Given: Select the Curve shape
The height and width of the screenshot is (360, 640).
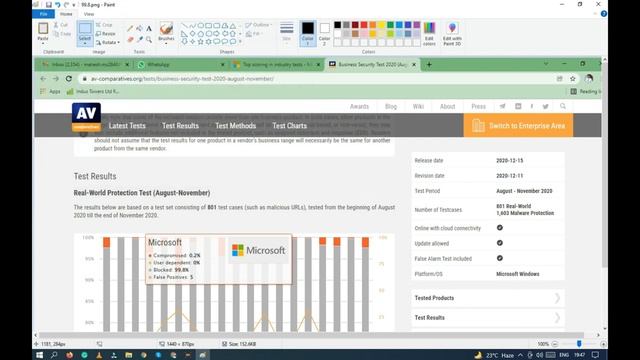Looking at the screenshot, I should 192,26.
